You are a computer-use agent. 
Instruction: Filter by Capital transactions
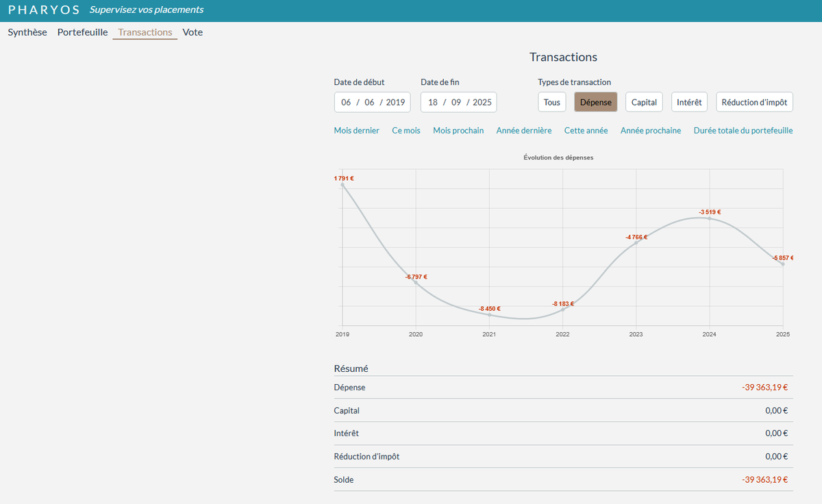644,102
